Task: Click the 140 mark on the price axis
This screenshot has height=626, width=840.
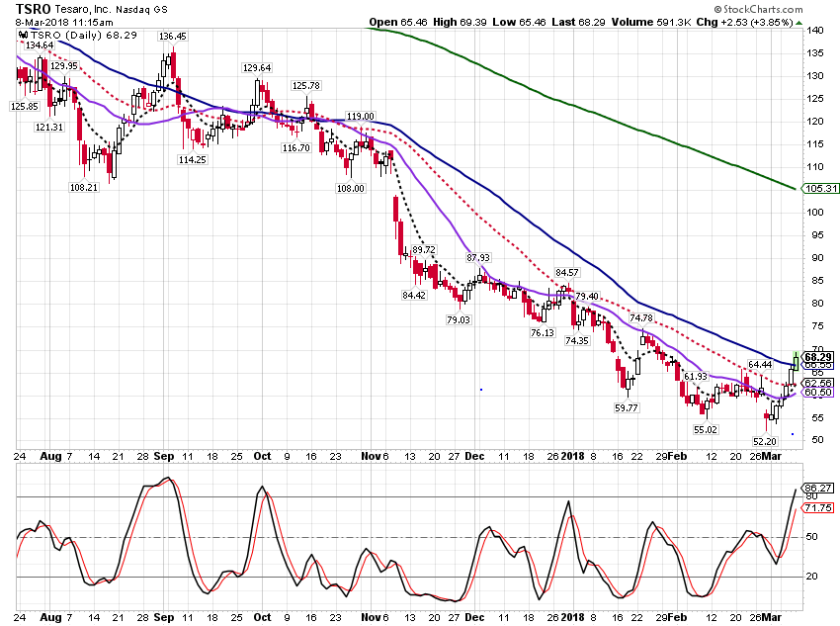Action: coord(815,31)
